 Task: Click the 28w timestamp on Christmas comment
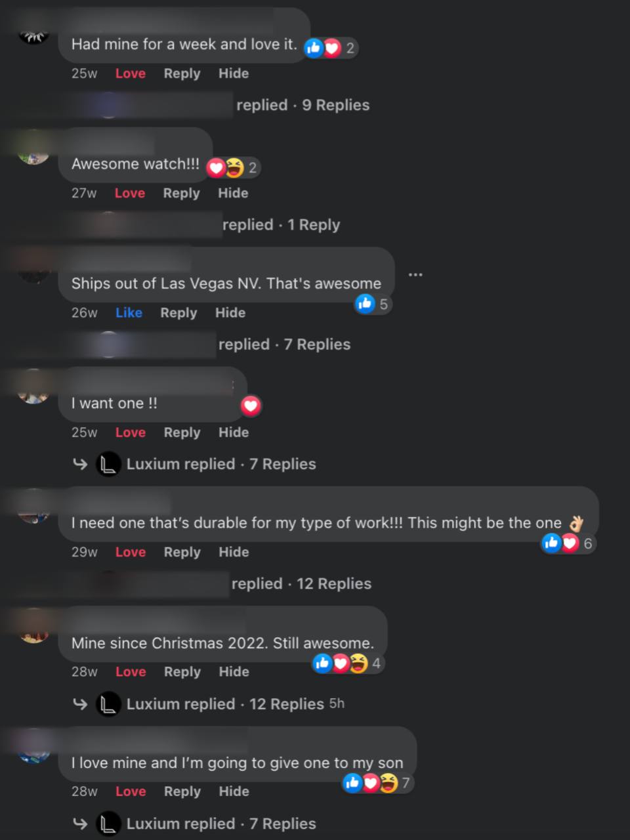tap(85, 672)
